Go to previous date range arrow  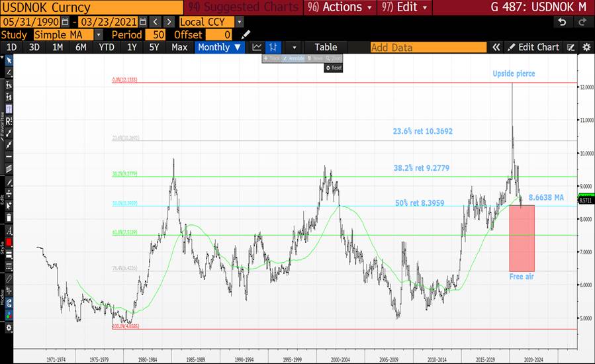point(155,22)
